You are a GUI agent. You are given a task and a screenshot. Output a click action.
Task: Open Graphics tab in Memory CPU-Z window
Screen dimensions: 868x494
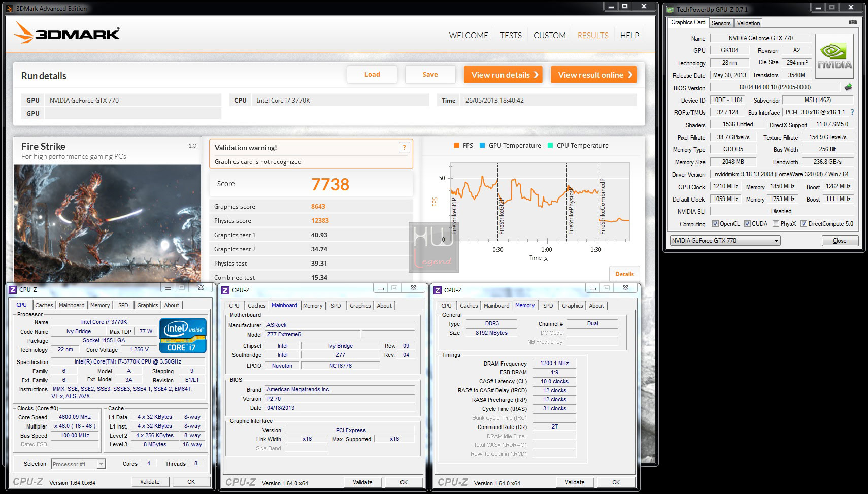[x=572, y=306]
